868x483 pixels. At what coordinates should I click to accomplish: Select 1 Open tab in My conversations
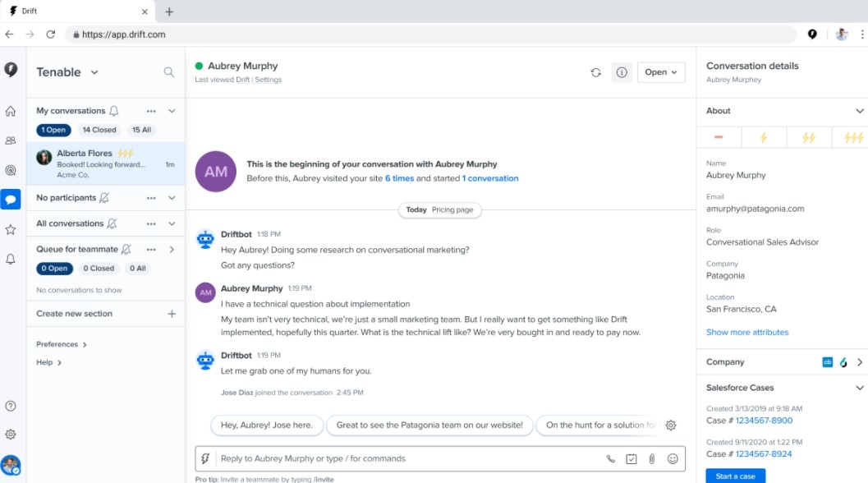pos(53,130)
